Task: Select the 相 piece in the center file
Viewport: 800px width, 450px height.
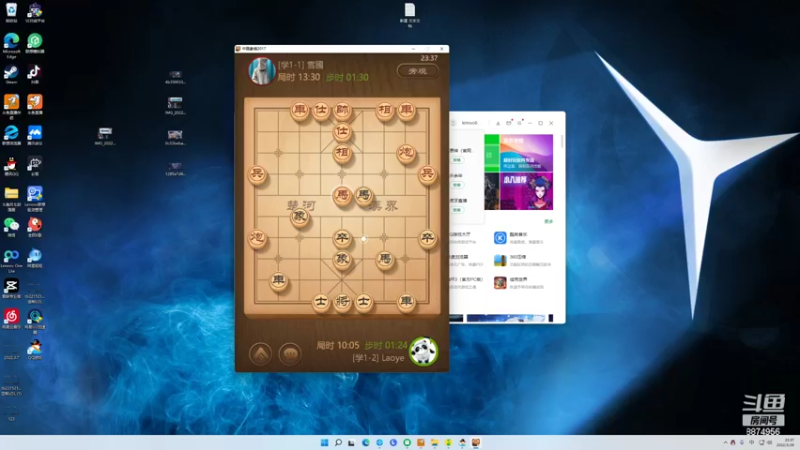Action: [x=342, y=153]
